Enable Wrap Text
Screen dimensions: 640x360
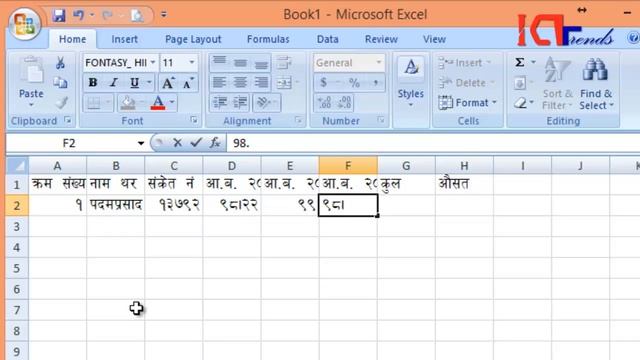click(x=284, y=62)
